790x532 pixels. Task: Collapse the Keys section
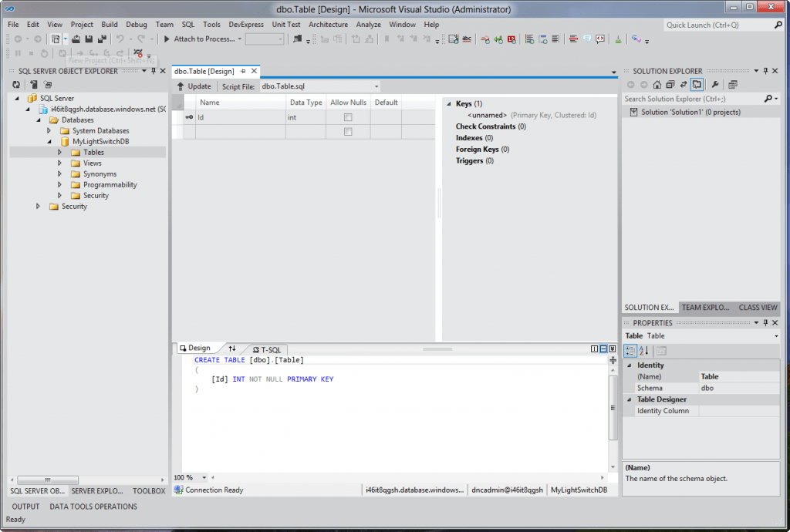click(x=449, y=103)
